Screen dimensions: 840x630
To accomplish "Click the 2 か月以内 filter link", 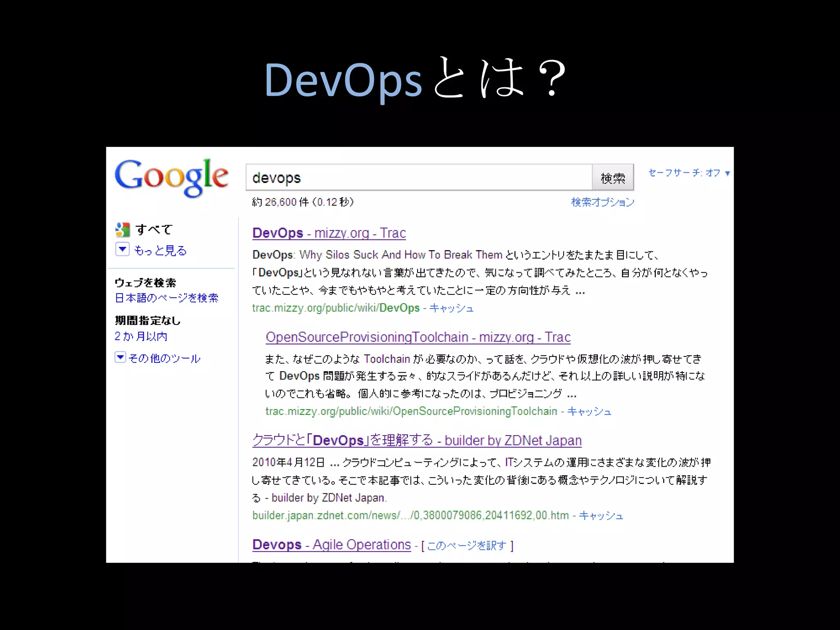I will [141, 336].
